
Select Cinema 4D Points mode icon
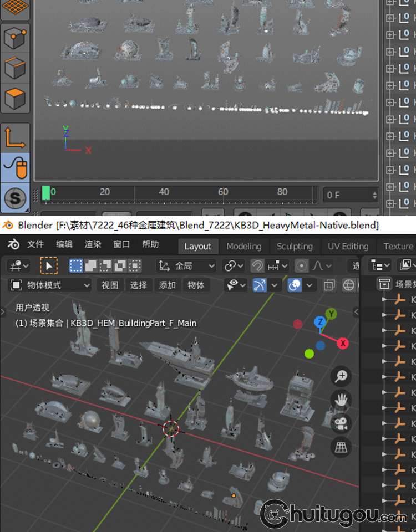coord(15,38)
